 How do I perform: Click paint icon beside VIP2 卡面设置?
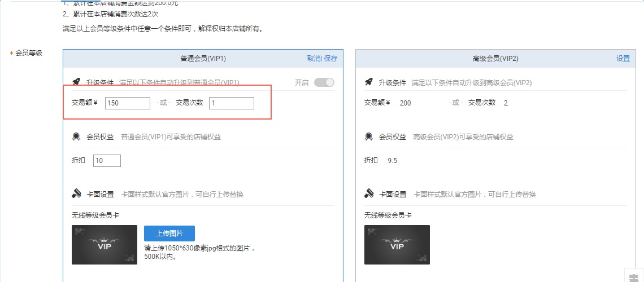click(x=368, y=194)
